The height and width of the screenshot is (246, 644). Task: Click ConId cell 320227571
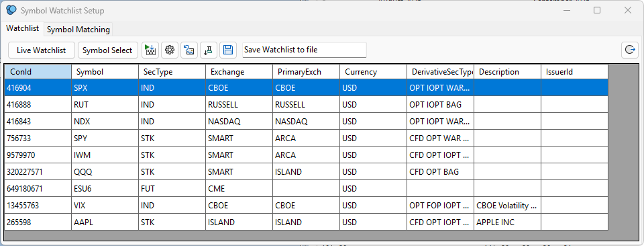(38, 171)
